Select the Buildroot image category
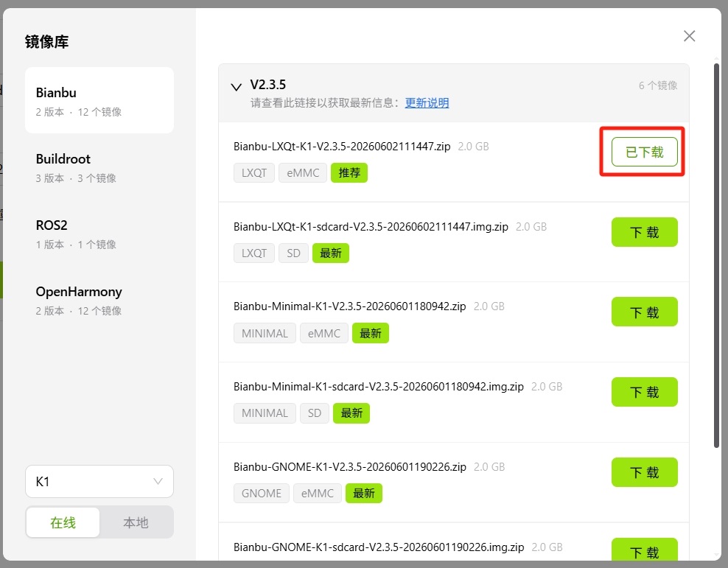Image resolution: width=728 pixels, height=568 pixels. 99,167
